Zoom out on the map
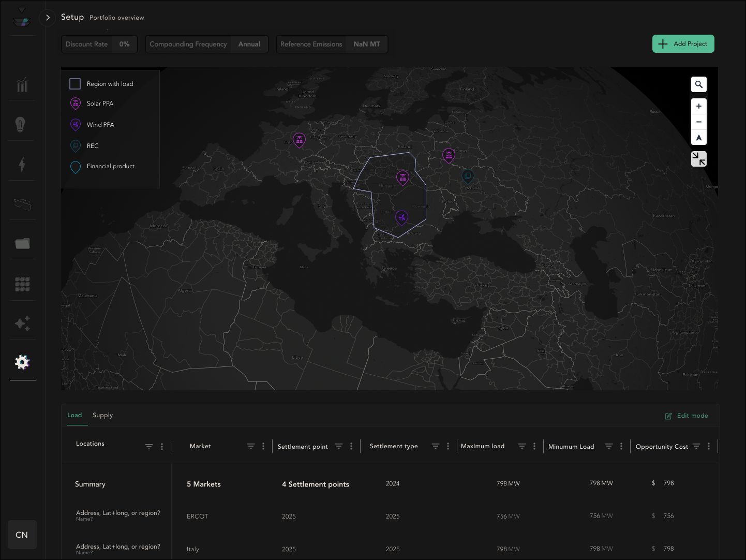The width and height of the screenshot is (746, 560). tap(699, 122)
